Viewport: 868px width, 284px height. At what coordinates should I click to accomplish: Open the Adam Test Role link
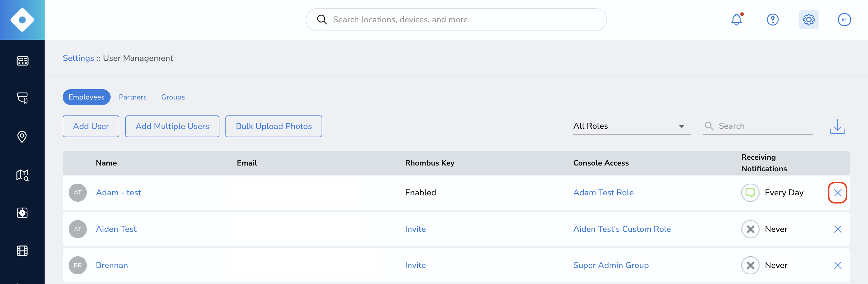[x=603, y=193]
